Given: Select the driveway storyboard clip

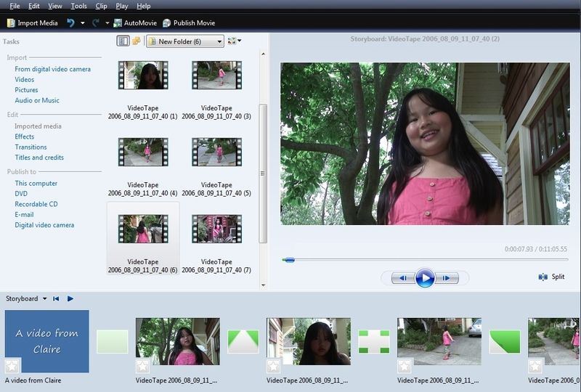Looking at the screenshot, I should click(439, 341).
